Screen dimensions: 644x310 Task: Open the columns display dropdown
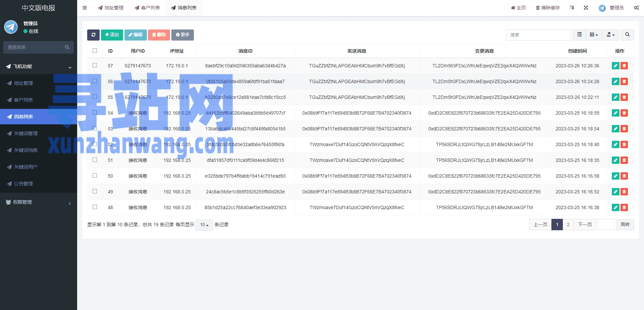(x=594, y=35)
